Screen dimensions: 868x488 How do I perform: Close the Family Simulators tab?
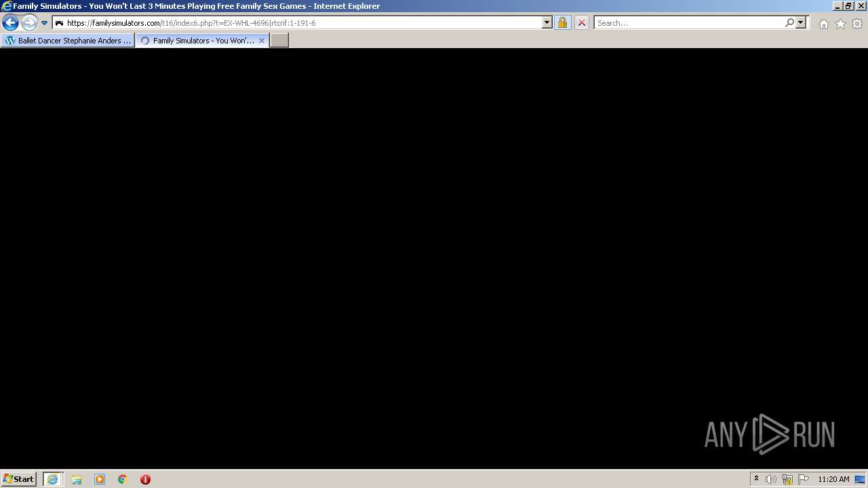(262, 41)
